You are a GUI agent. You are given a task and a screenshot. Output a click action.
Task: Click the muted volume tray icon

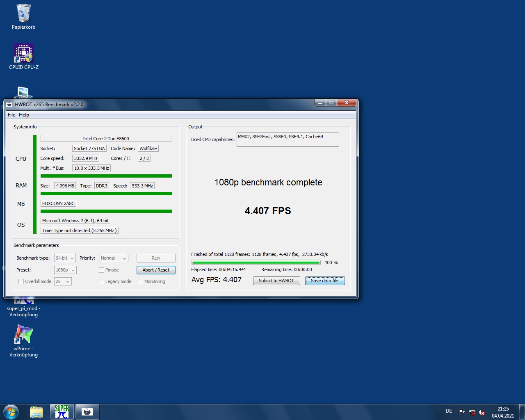tap(482, 412)
